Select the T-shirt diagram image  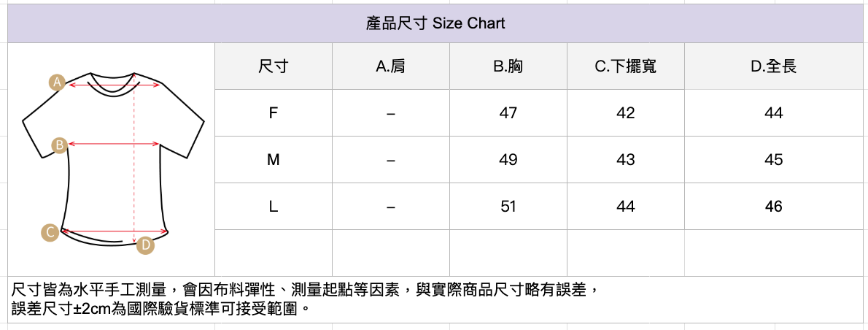click(x=113, y=159)
